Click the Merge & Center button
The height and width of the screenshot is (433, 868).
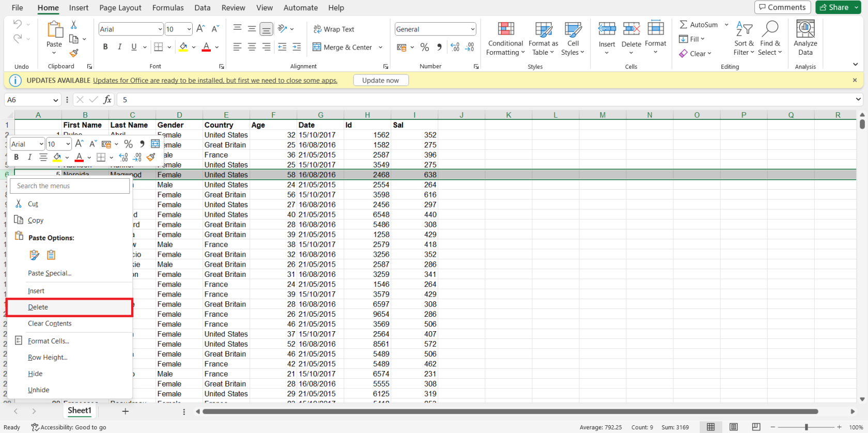(x=342, y=47)
